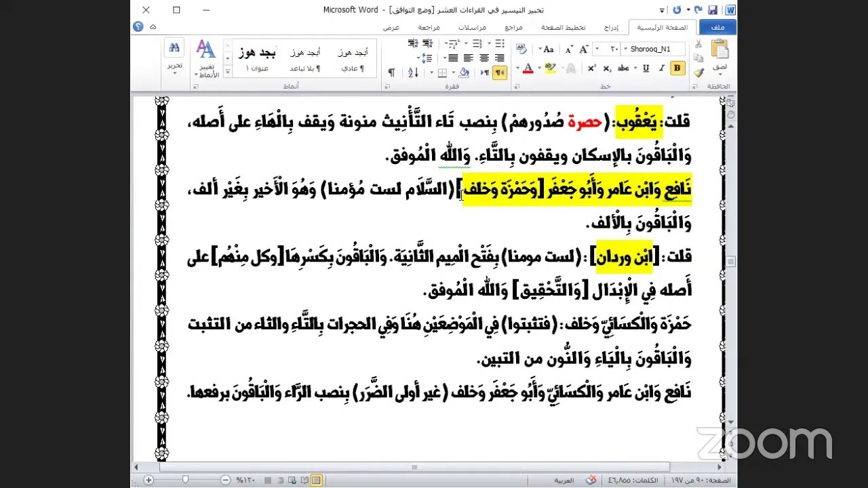Click the Line spacing icon
The height and width of the screenshot is (488, 868).
point(428,58)
